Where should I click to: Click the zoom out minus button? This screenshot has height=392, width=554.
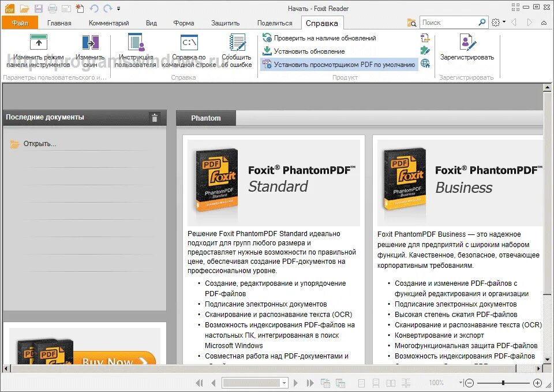(469, 383)
